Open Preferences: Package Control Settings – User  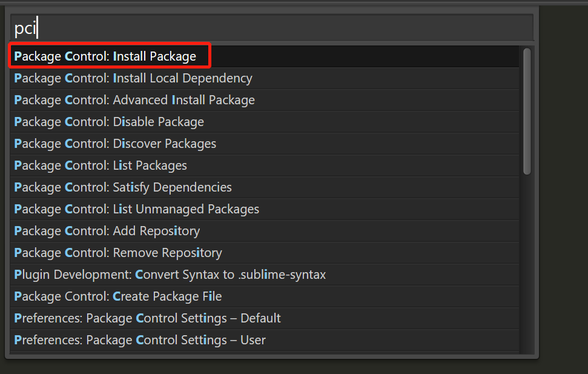[x=265, y=340]
